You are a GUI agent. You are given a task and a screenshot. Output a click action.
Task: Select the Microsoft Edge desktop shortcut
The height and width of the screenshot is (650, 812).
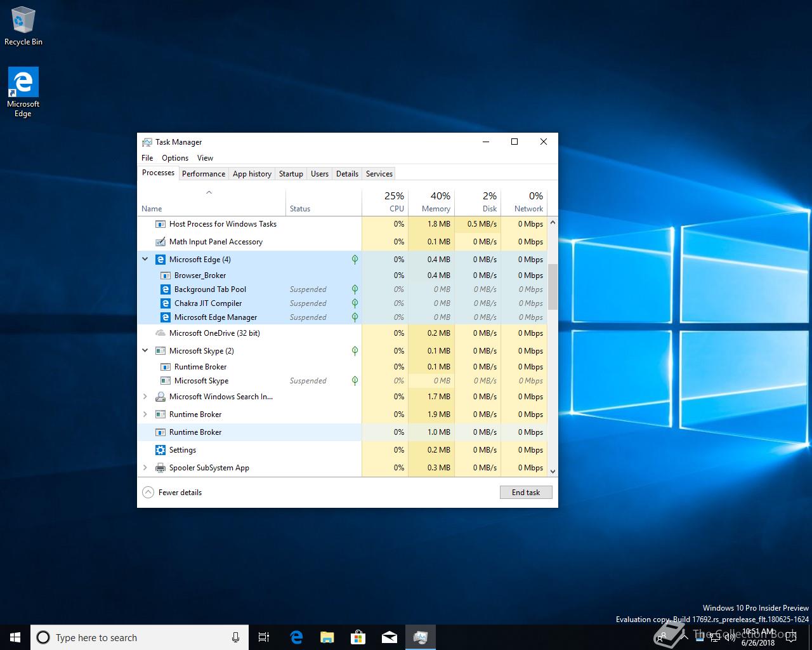[23, 93]
